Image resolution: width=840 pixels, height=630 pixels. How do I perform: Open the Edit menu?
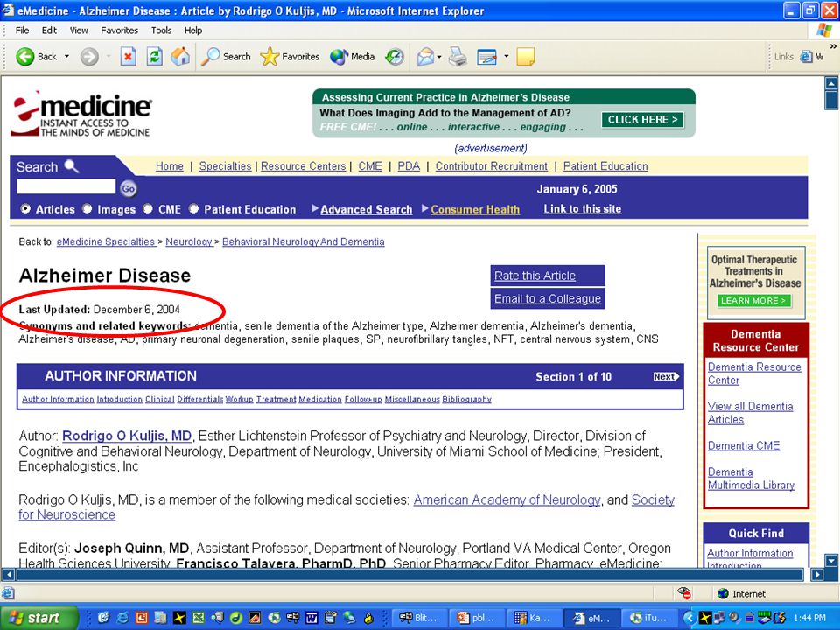pos(49,31)
